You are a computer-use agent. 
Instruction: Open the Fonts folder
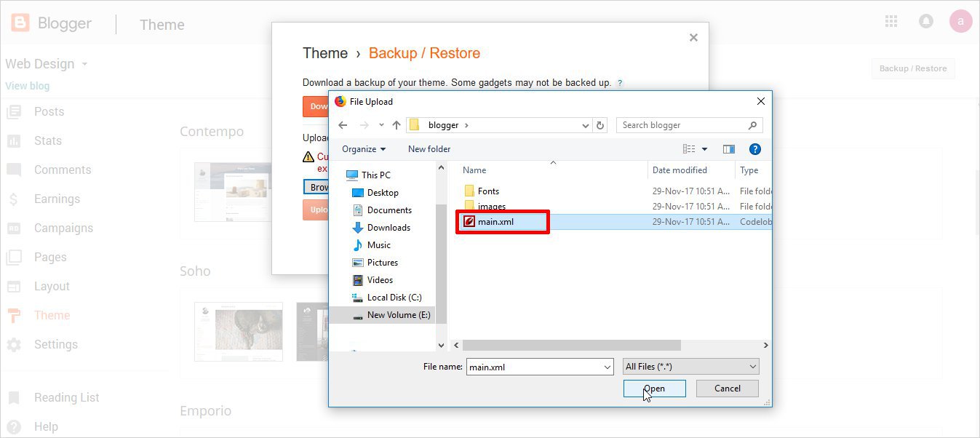488,191
